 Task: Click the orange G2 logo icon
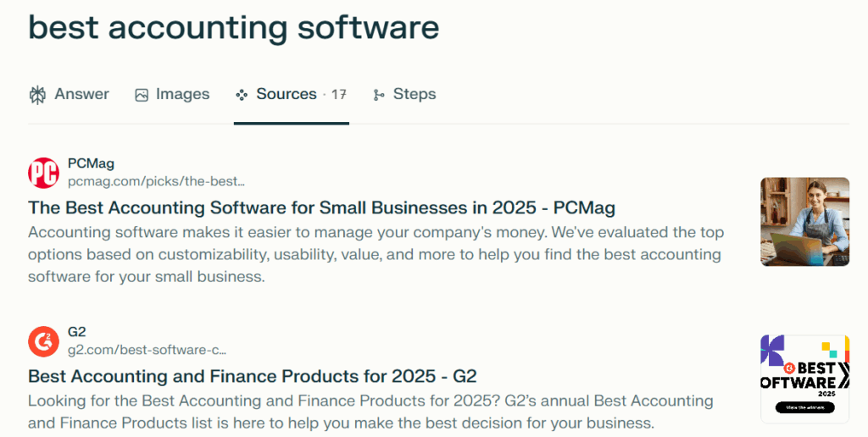click(43, 340)
